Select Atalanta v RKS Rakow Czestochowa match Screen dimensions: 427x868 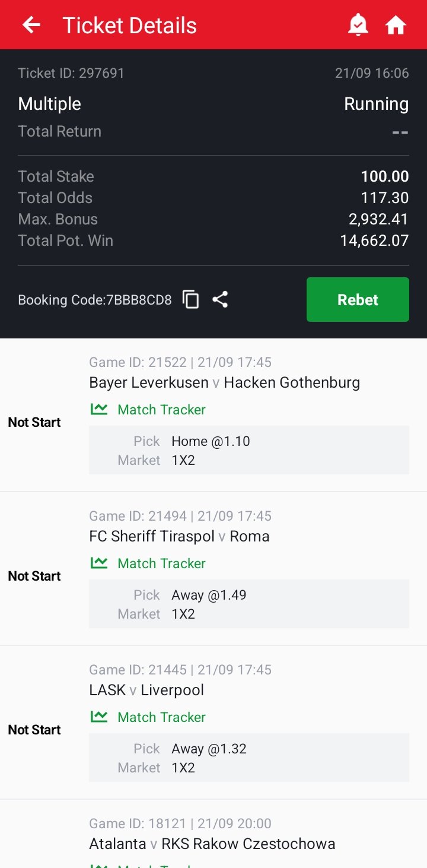212,844
